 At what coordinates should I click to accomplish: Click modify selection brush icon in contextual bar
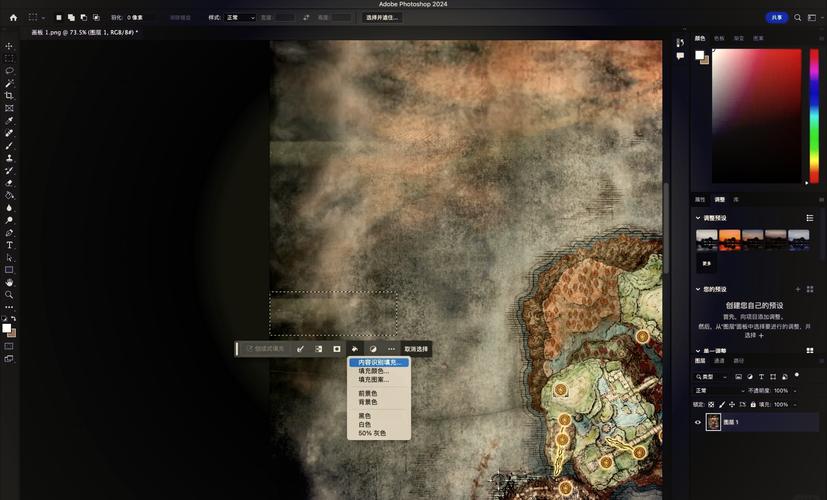coord(300,349)
